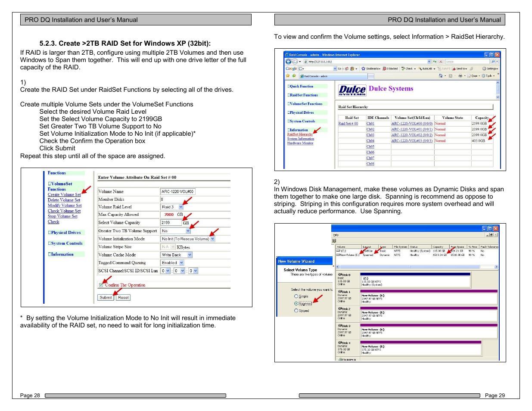Click the IE Favorites star icon

[288, 76]
